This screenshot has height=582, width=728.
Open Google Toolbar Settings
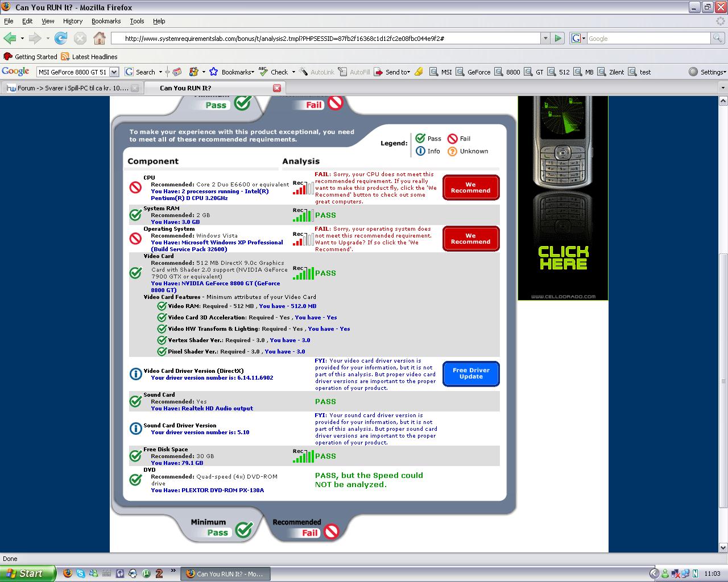(x=707, y=72)
